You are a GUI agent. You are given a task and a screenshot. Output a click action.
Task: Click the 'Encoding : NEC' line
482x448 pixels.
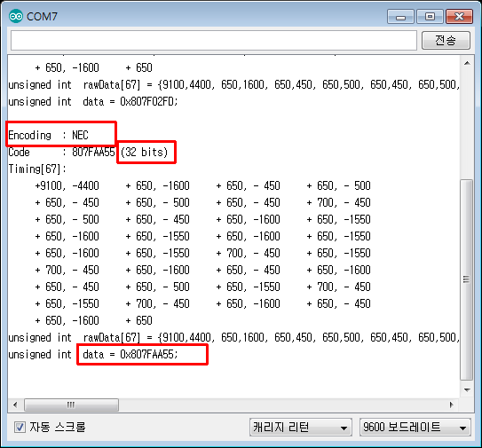coord(48,135)
